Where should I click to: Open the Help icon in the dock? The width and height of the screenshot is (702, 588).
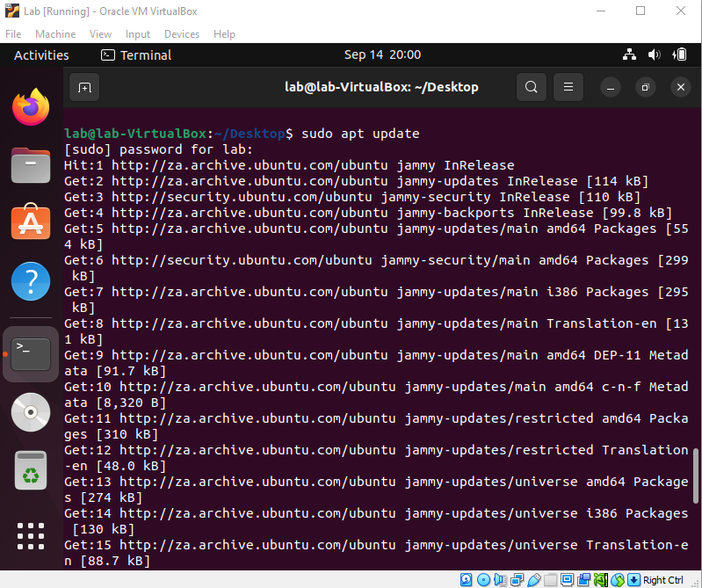[x=31, y=281]
